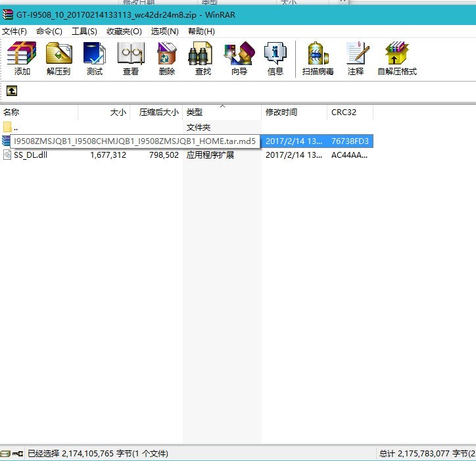
Task: Click the WinRAR title bar app icon
Action: [7, 14]
